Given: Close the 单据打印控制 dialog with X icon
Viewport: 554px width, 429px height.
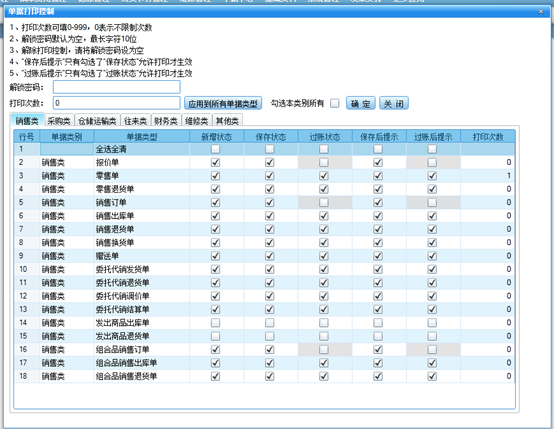Looking at the screenshot, I should (541, 12).
